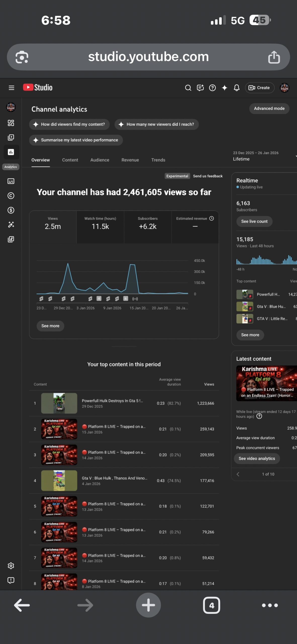The width and height of the screenshot is (297, 644).
Task: Open Settings gear in the sidebar
Action: tap(11, 566)
